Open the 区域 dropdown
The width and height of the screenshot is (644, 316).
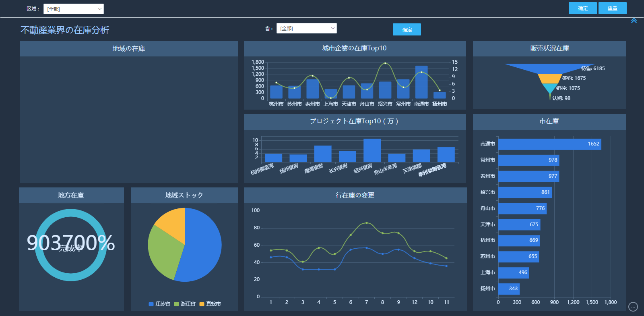(x=73, y=9)
